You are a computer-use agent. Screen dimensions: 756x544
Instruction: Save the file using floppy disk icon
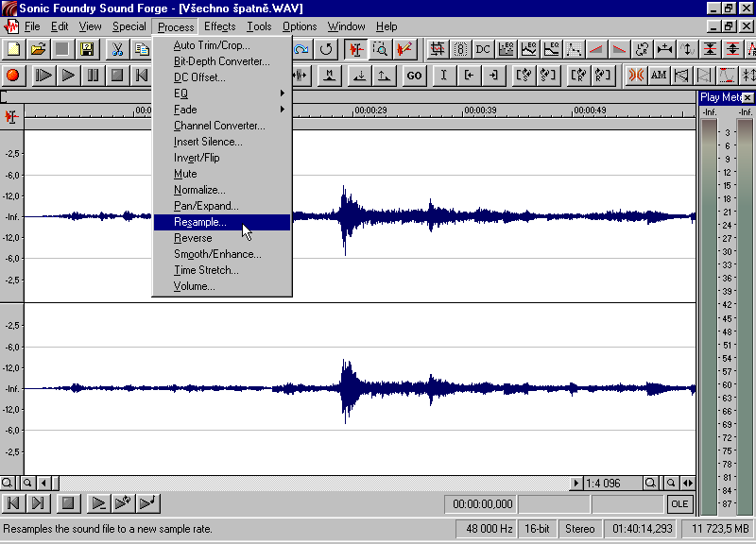(x=87, y=49)
